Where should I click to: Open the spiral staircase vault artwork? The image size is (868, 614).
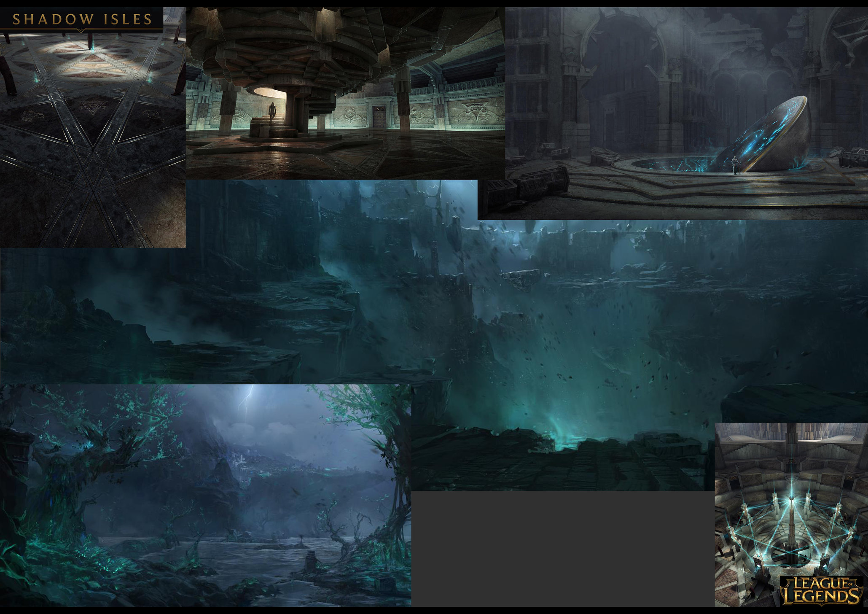coord(345,93)
